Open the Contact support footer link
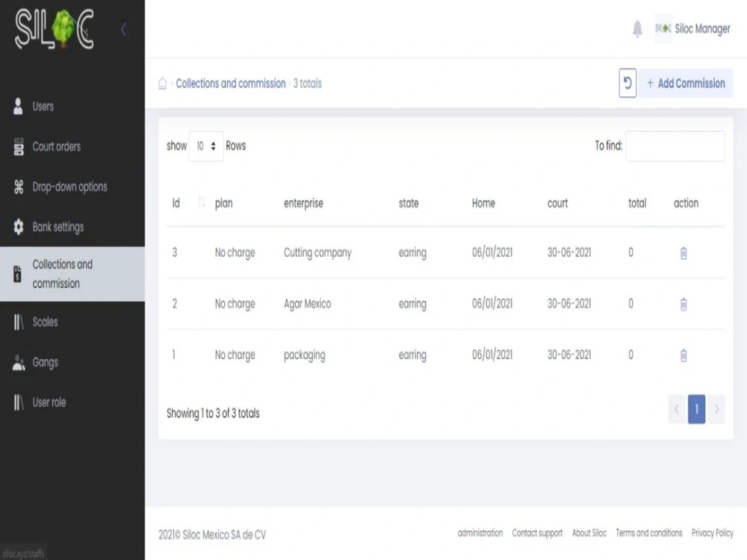The image size is (747, 560). pos(537,533)
